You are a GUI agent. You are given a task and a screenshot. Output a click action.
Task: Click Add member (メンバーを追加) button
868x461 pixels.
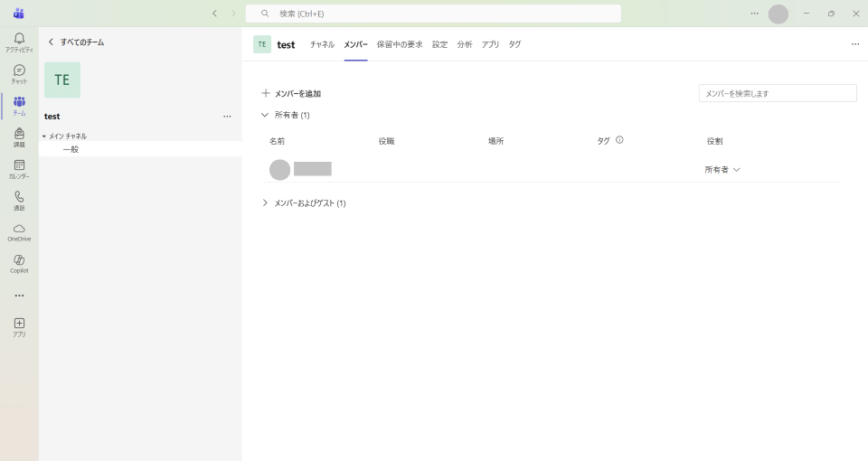pos(291,93)
